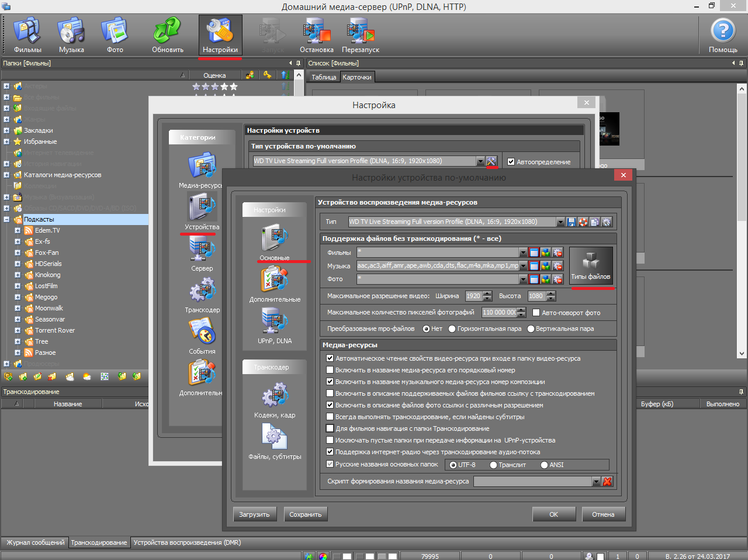Select the Типы файлов icon button
This screenshot has width=748, height=560.
coord(591,265)
